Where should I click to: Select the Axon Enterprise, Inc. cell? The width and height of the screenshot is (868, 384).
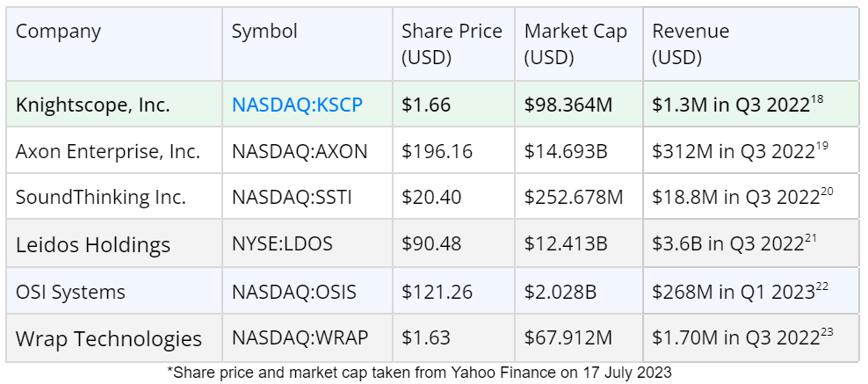click(x=107, y=151)
